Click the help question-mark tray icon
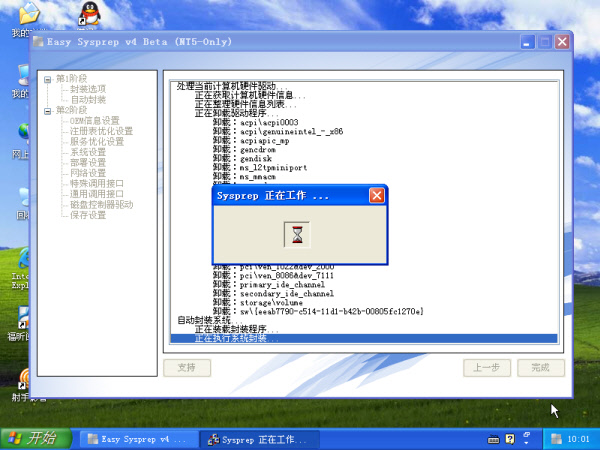Image resolution: width=600 pixels, height=450 pixels. 510,439
